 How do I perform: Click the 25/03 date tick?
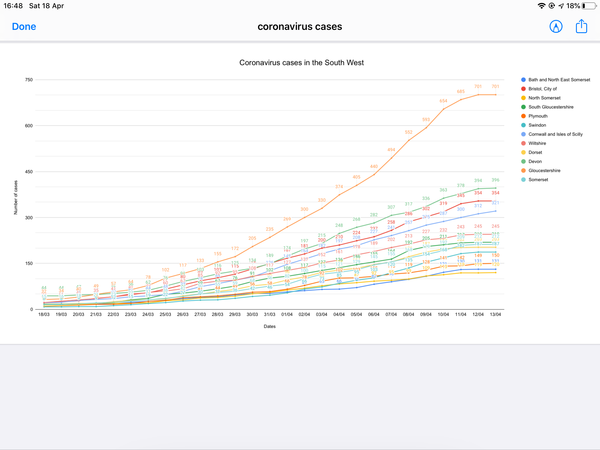[165, 314]
